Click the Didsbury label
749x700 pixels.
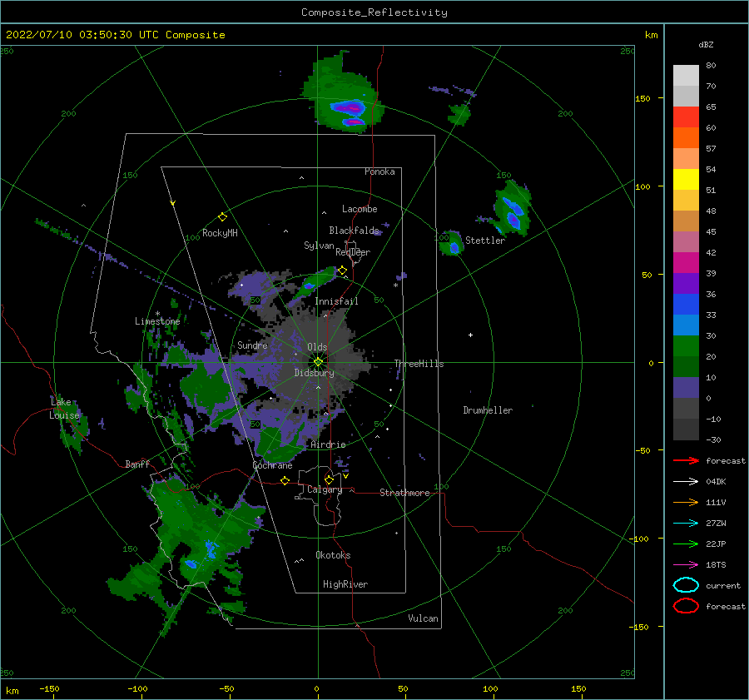coord(315,373)
